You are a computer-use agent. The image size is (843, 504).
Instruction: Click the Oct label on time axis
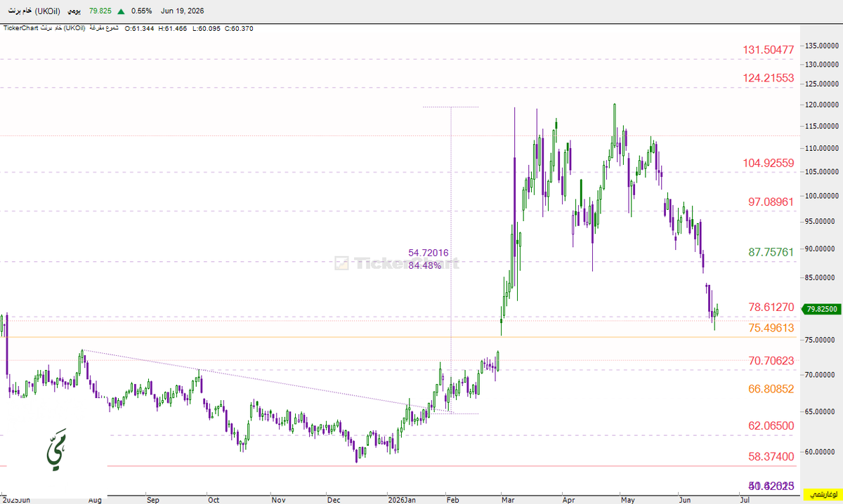coord(214,500)
